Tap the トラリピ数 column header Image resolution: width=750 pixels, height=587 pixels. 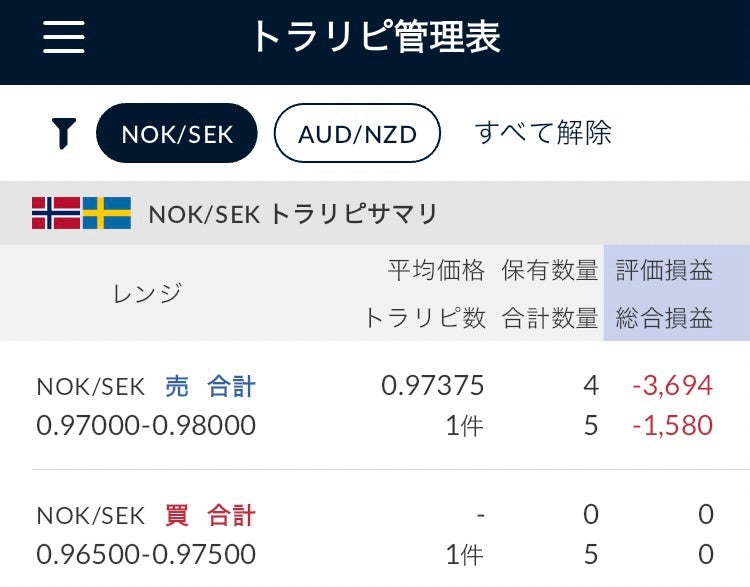point(424,318)
